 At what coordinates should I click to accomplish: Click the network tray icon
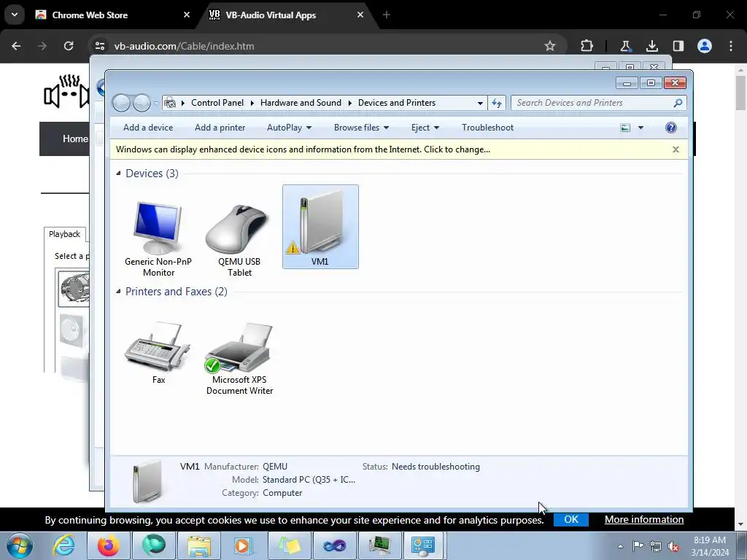[656, 546]
